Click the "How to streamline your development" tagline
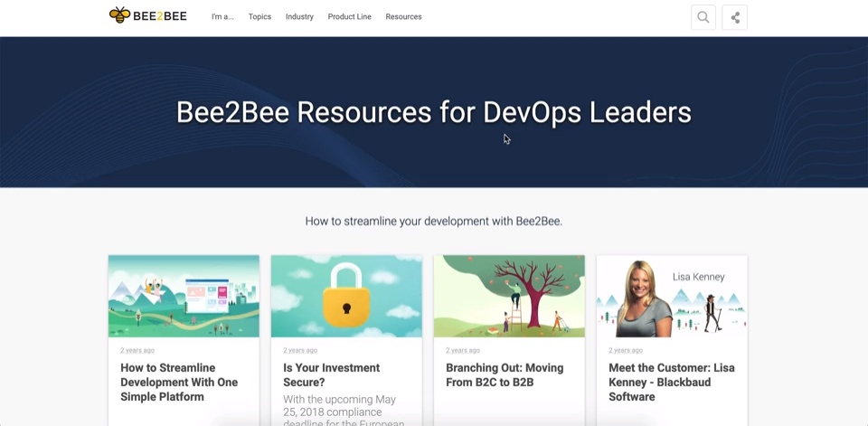 point(434,221)
